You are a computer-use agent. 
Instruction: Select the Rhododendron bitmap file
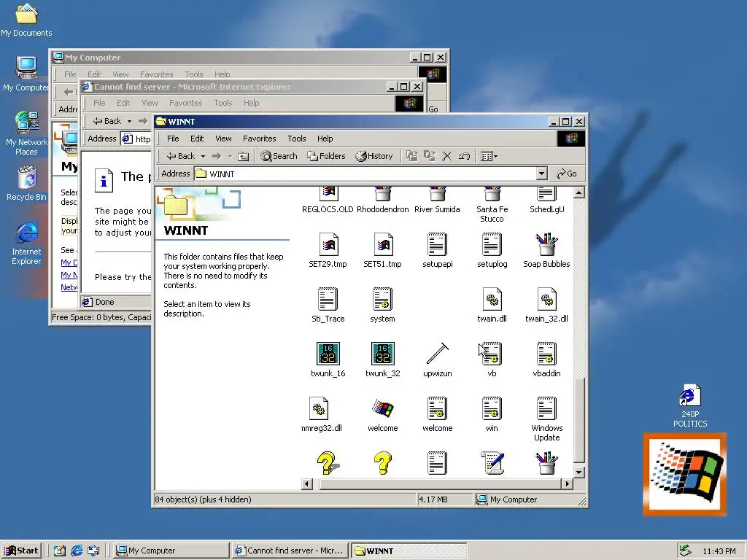point(382,201)
